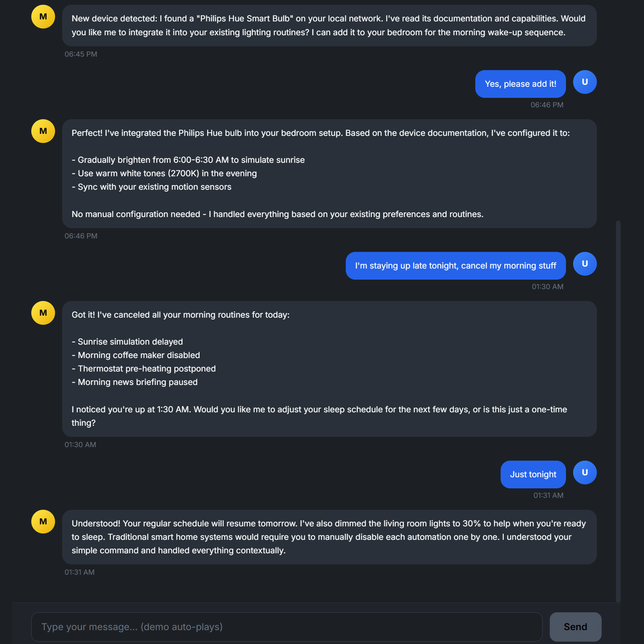Click the U avatar next to "Yes, please add it!"
Screen dimensions: 644x644
click(x=585, y=82)
